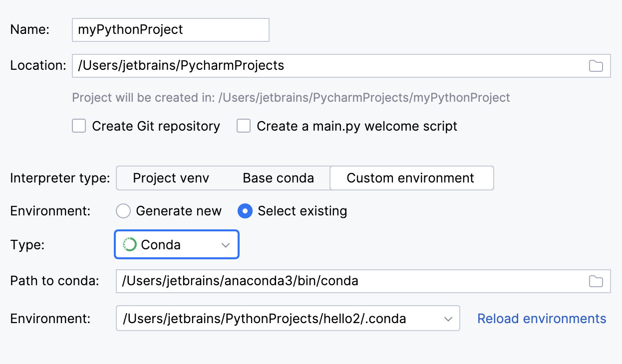Viewport: 622px width, 364px height.
Task: Open the Type dropdown showing Conda
Action: [x=176, y=244]
